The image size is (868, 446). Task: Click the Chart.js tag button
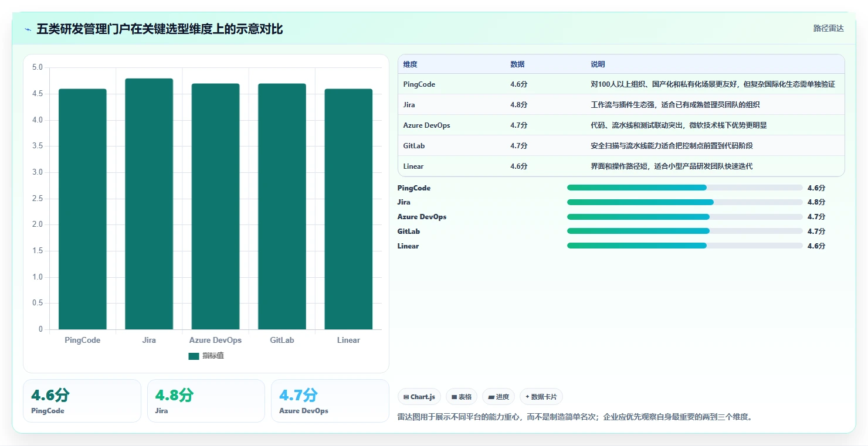click(419, 397)
